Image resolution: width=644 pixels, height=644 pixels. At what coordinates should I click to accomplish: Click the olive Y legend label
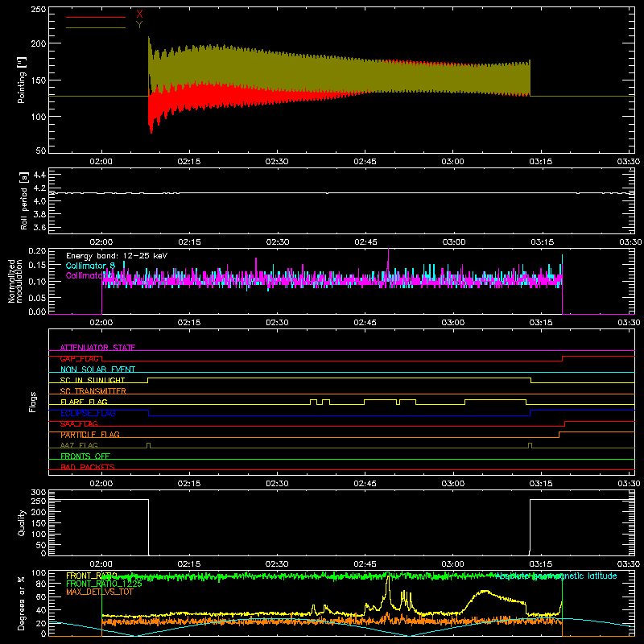[x=139, y=25]
